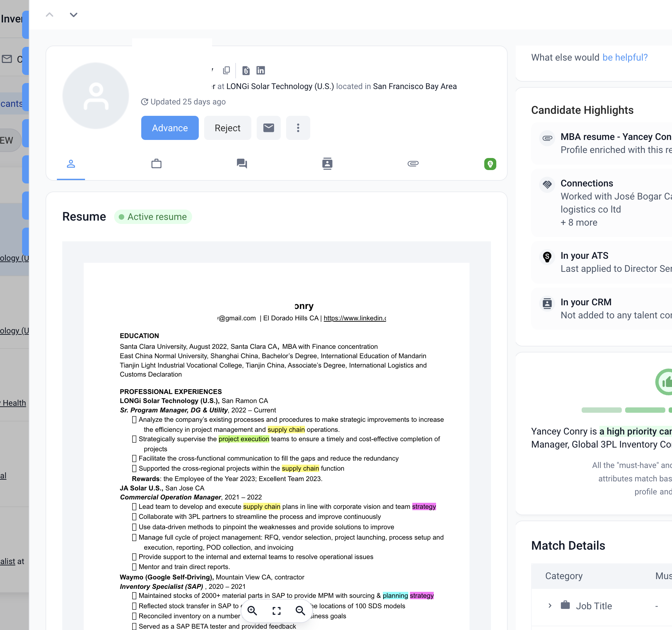672x630 pixels.
Task: Click the In your ATS icon
Action: pyautogui.click(x=547, y=257)
